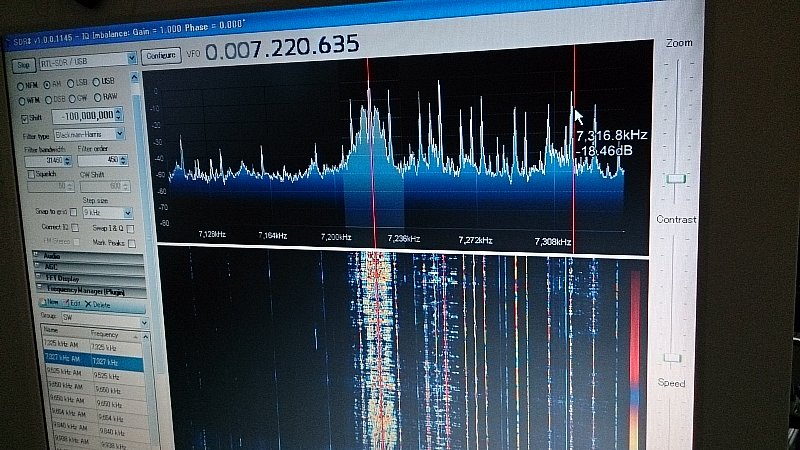Click the Zoom slider handle
The image size is (800, 450).
tap(676, 179)
